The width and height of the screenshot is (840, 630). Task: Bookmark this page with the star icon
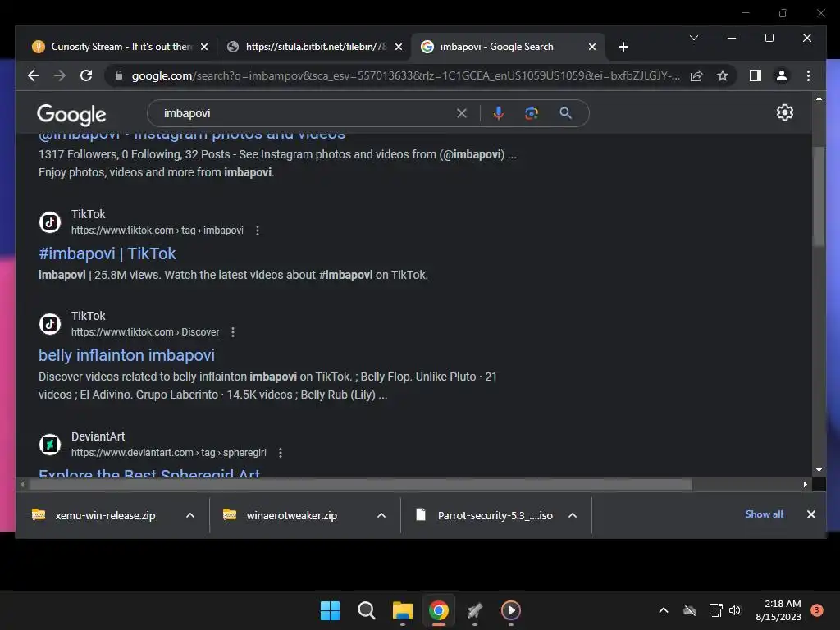[x=723, y=75]
